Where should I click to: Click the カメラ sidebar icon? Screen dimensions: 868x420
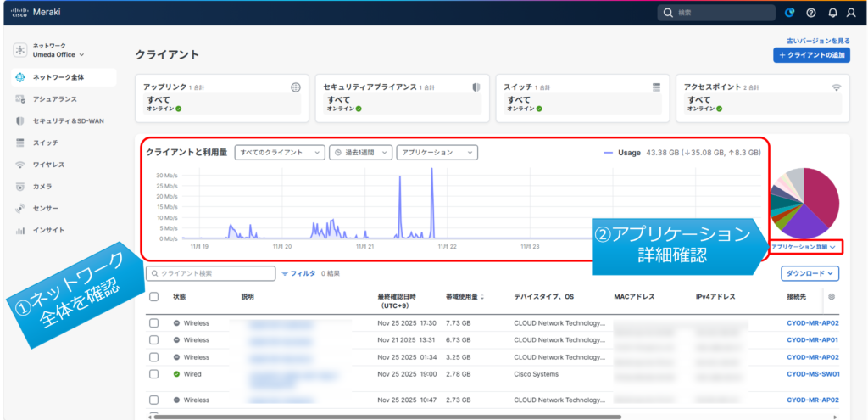pyautogui.click(x=20, y=186)
